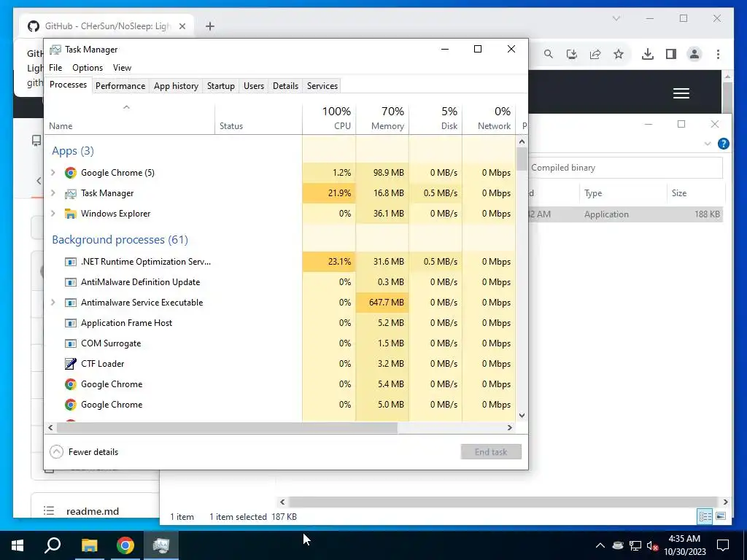747x560 pixels.
Task: Select the Application 188 KB file row
Action: pyautogui.click(x=626, y=214)
